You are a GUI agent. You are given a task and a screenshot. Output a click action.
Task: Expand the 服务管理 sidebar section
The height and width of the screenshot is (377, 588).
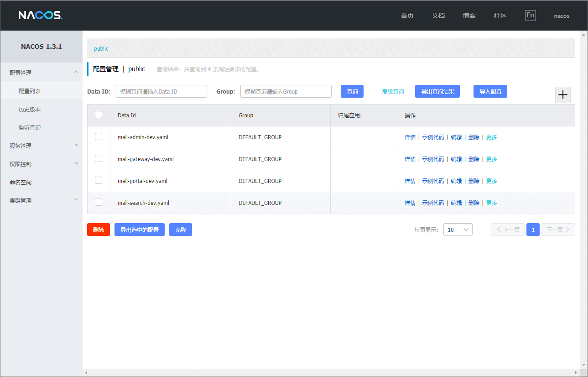[42, 146]
